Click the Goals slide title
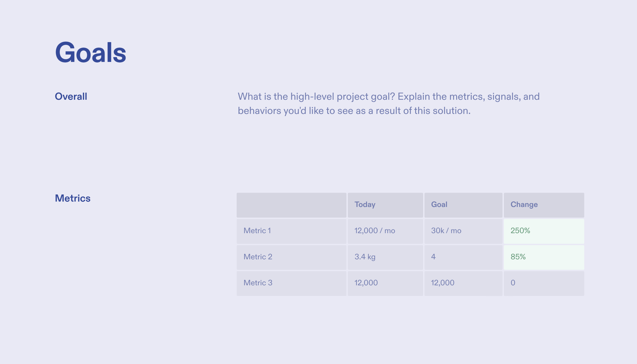The width and height of the screenshot is (637, 364). (x=91, y=53)
